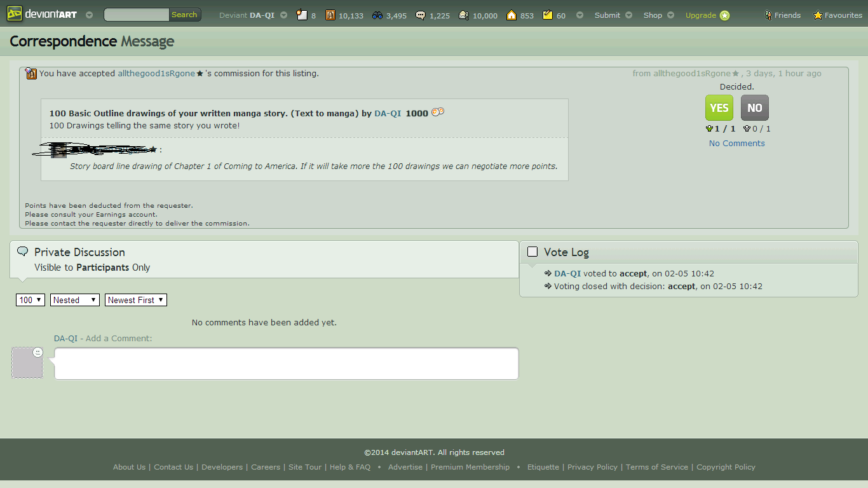Screen dimensions: 868x488
Task: Expand the DA-QI account dropdown arrow
Action: pos(283,15)
